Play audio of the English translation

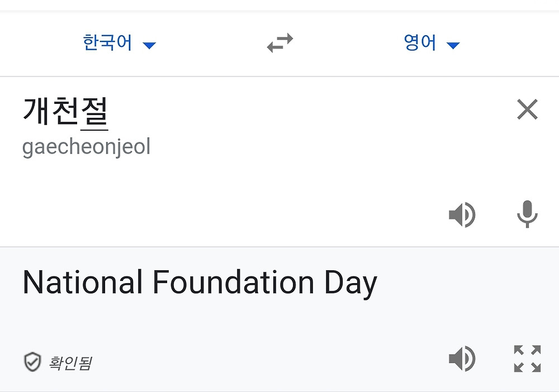(x=462, y=359)
